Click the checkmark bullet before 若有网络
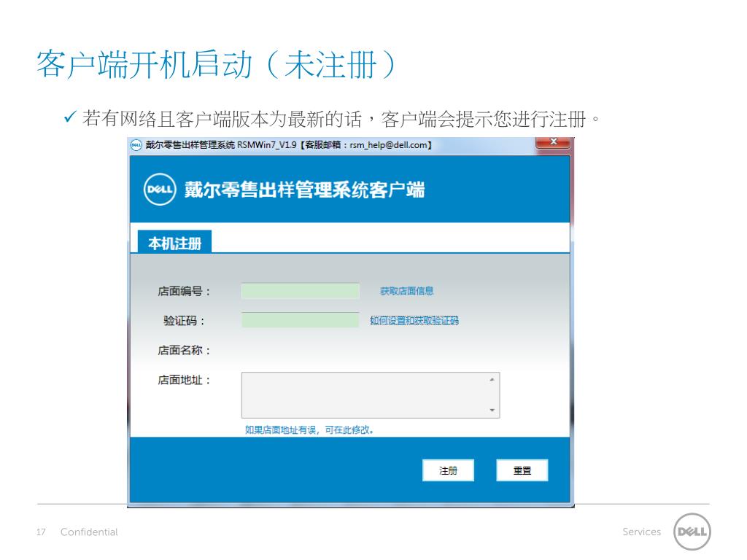Image resolution: width=747 pixels, height=560 pixels. pos(70,116)
